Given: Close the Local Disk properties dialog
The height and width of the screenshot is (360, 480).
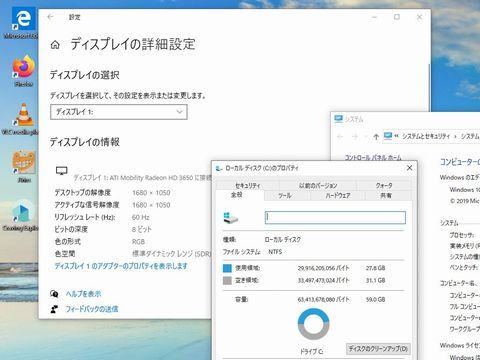Looking at the screenshot, I should 409,168.
